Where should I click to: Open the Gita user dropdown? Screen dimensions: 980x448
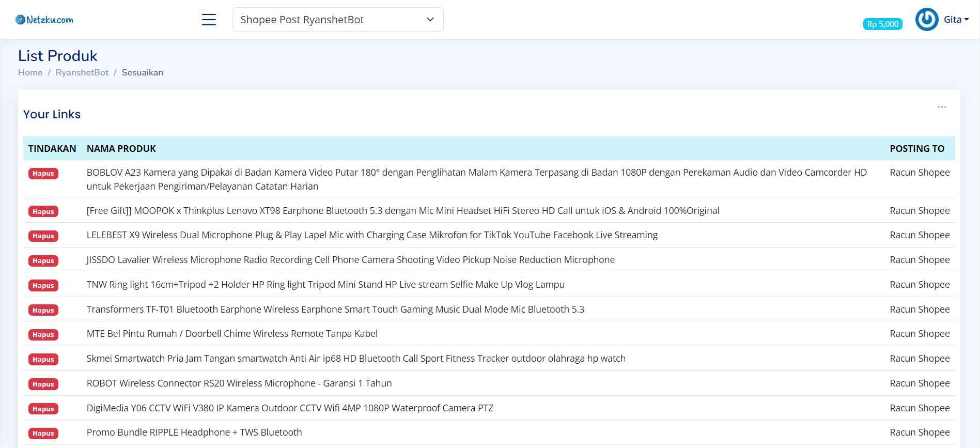tap(956, 20)
